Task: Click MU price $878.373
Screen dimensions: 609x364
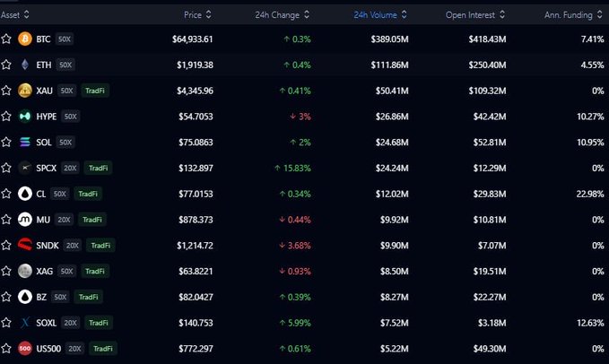Action: (x=196, y=220)
